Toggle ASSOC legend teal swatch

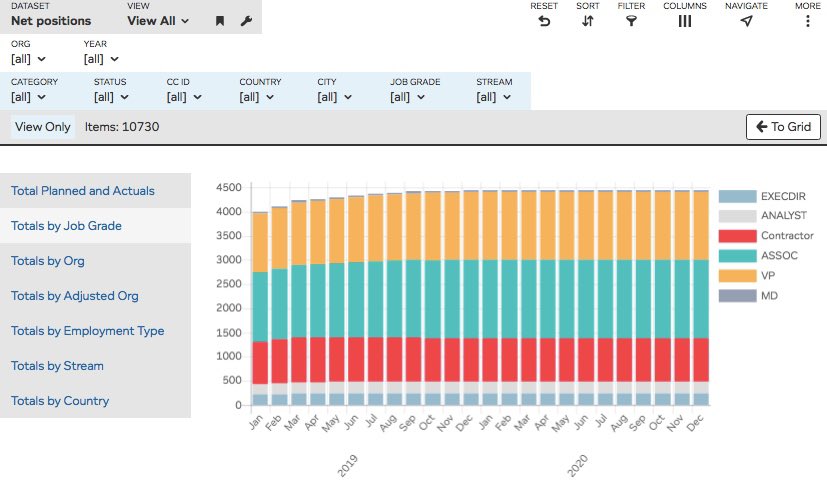tap(737, 256)
